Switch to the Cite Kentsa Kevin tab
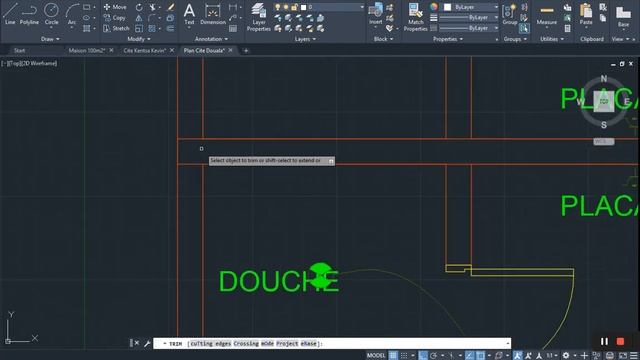Screen dimensions: 640x360 click(x=144, y=51)
